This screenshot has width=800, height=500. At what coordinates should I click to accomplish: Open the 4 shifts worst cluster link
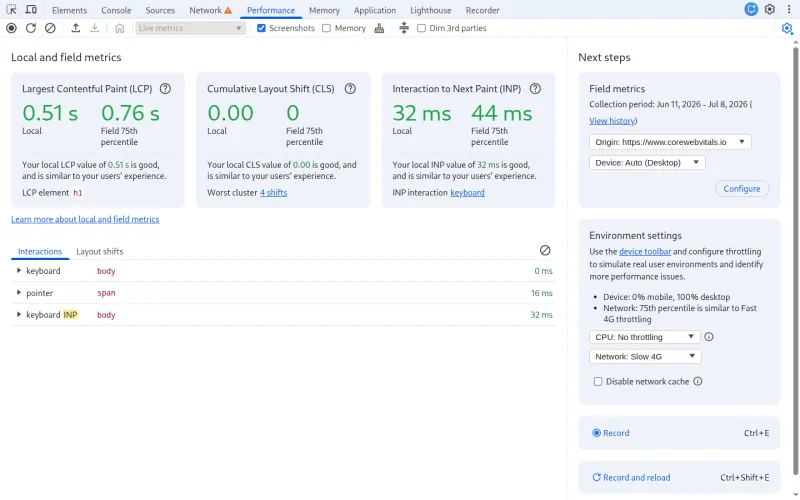273,193
